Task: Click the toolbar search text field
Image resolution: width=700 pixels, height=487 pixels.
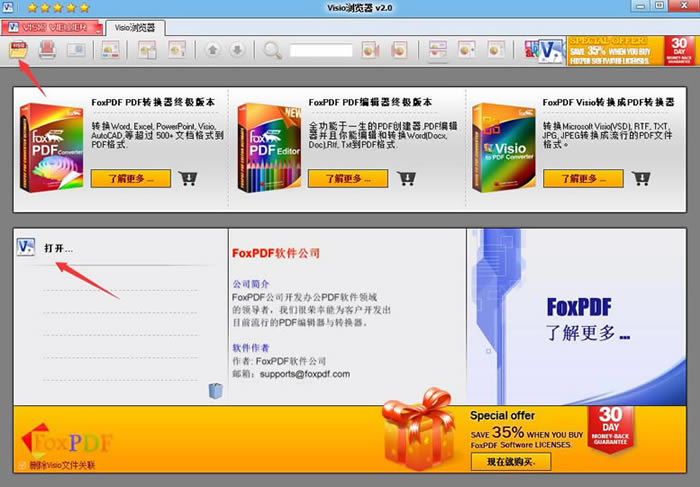Action: click(x=320, y=50)
